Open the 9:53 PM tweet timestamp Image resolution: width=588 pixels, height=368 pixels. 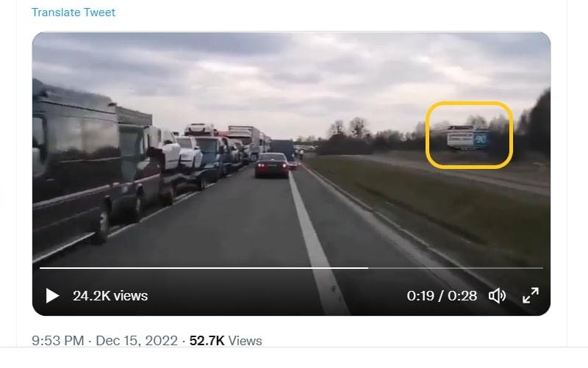click(x=58, y=341)
